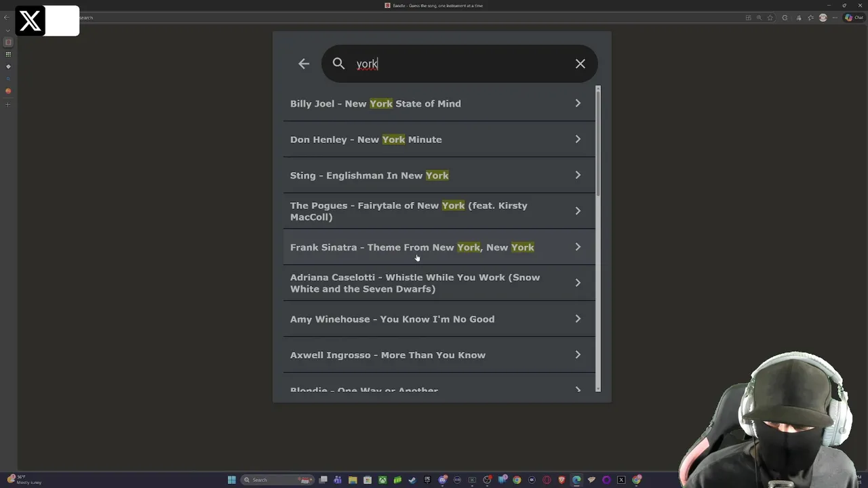This screenshot has width=868, height=488.
Task: Switch to the grid-icon tab in vertical tab strip
Action: pos(8,54)
